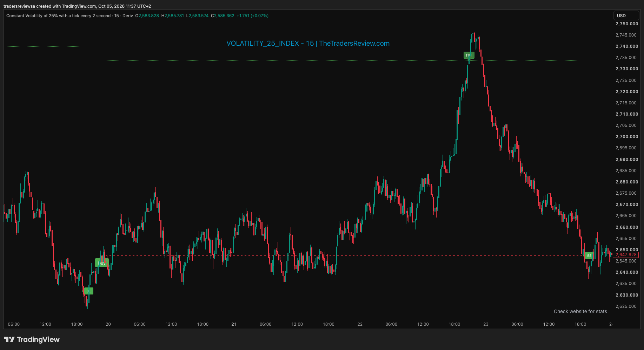The height and width of the screenshot is (350, 644).
Task: Click the TP1 take-profit marker near the peak
Action: point(469,56)
